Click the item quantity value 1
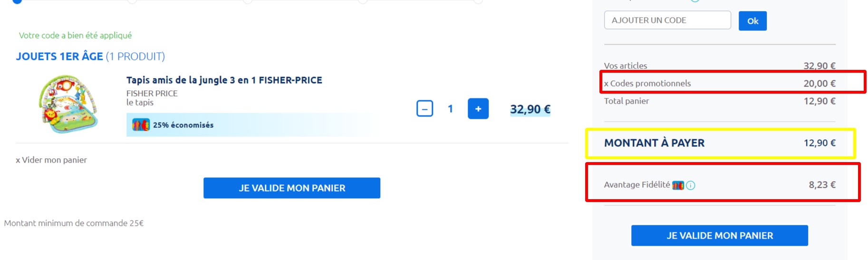Image resolution: width=868 pixels, height=260 pixels. (x=450, y=109)
